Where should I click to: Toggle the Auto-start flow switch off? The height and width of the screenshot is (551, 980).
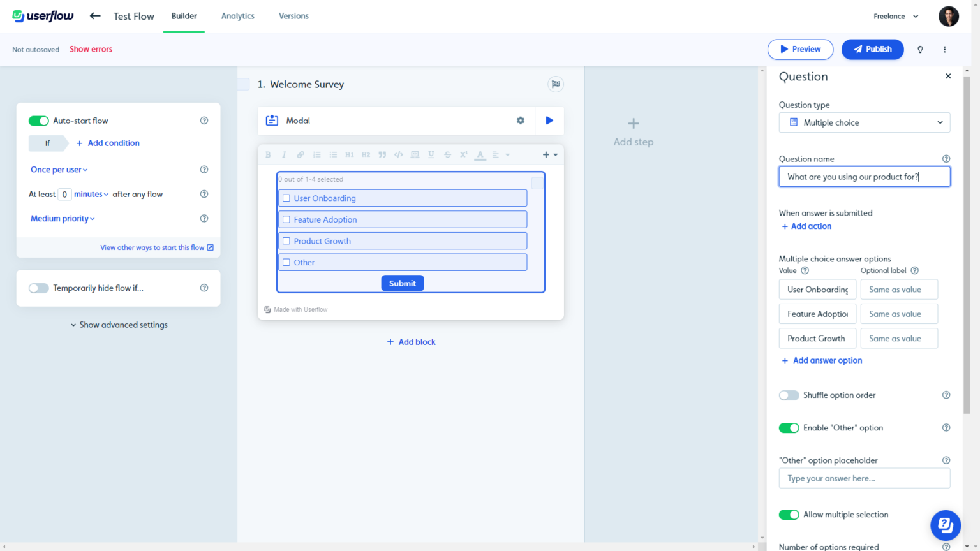click(x=38, y=121)
